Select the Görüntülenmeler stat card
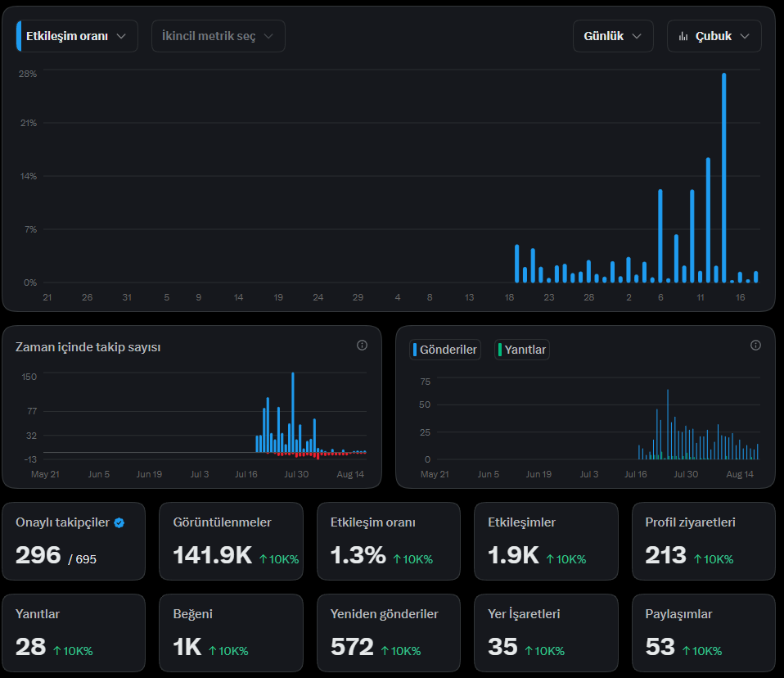 coord(231,541)
